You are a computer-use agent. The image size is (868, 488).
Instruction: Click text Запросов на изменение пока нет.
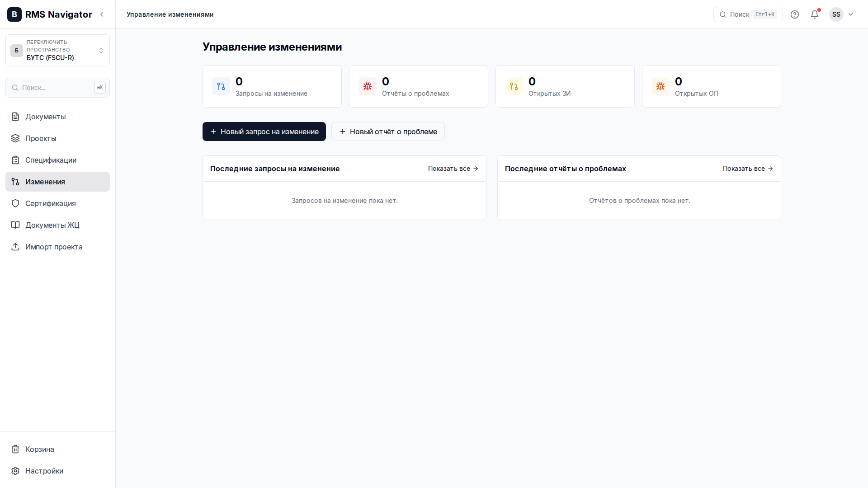[344, 201]
